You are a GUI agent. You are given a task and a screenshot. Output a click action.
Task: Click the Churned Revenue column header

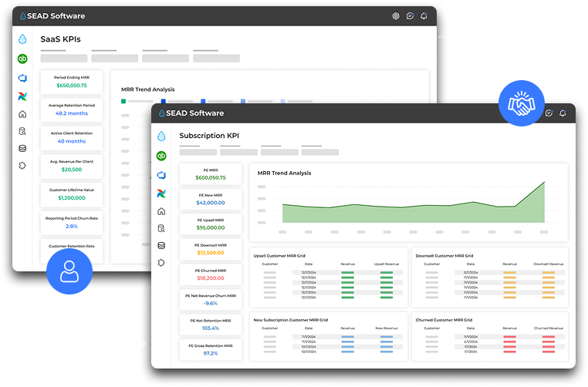548,328
